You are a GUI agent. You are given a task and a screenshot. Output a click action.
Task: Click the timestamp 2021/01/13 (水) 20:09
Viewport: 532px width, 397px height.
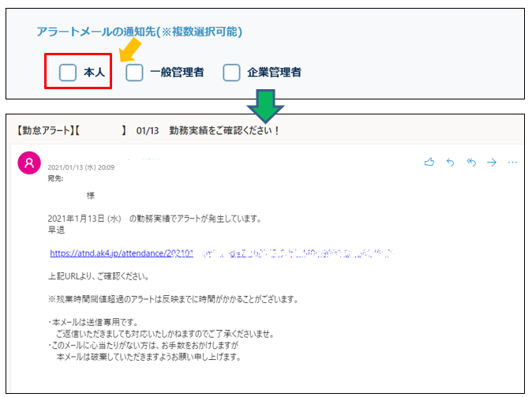point(81,167)
